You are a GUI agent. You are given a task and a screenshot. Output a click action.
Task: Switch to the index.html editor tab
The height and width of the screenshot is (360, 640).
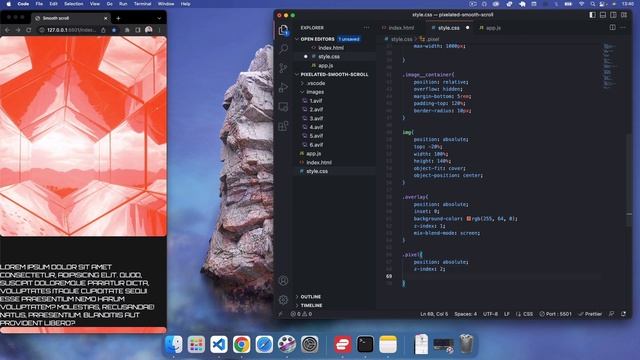click(398, 28)
